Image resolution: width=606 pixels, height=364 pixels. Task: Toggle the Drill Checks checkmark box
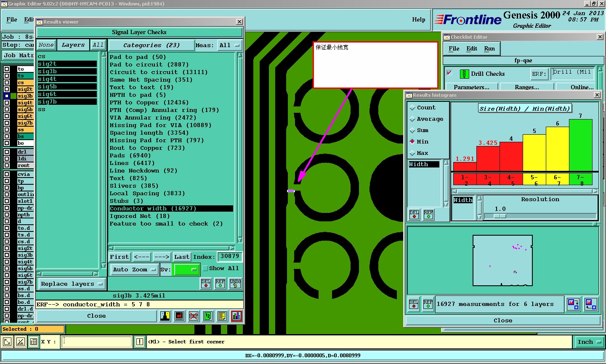(449, 73)
